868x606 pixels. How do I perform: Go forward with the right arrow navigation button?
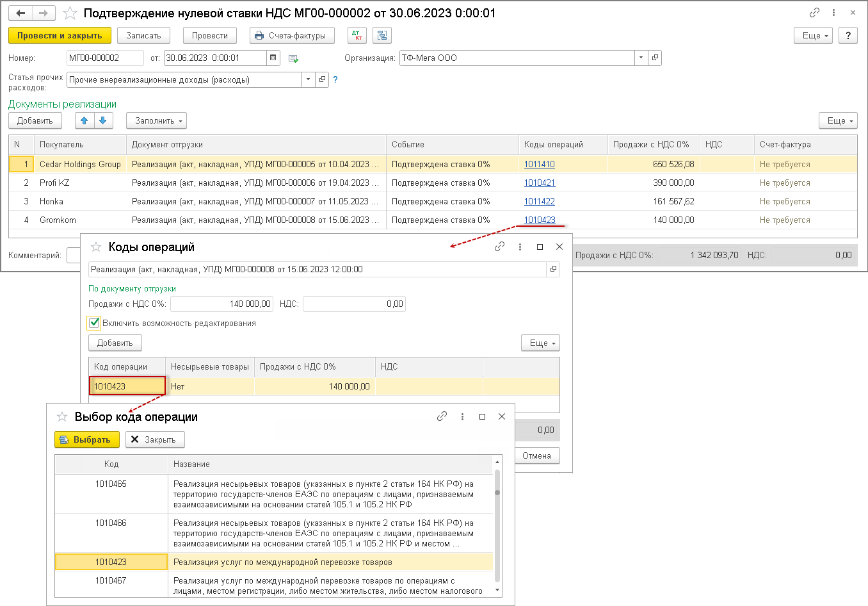point(44,13)
